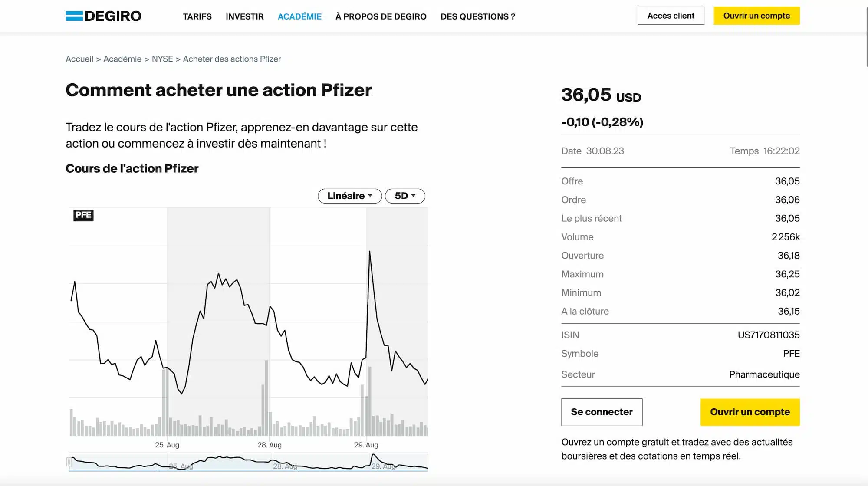
Task: Click the mini overview chart below graph
Action: (248, 462)
